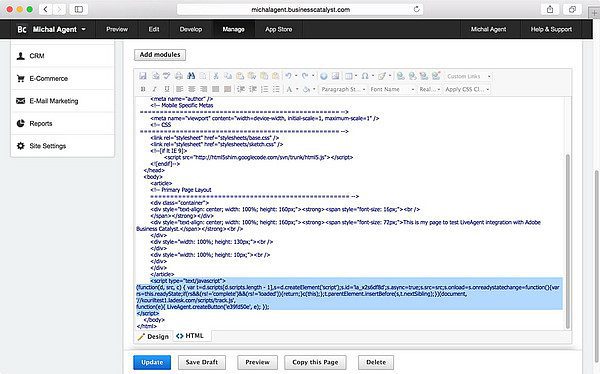The width and height of the screenshot is (600, 374).
Task: Open the Custom Links dropdown
Action: coord(468,76)
